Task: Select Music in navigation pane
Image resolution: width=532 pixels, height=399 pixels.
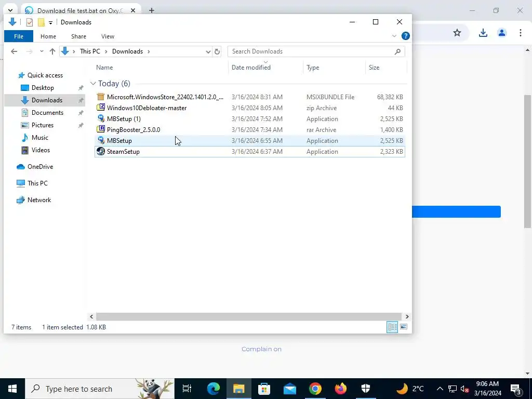Action: pos(39,138)
